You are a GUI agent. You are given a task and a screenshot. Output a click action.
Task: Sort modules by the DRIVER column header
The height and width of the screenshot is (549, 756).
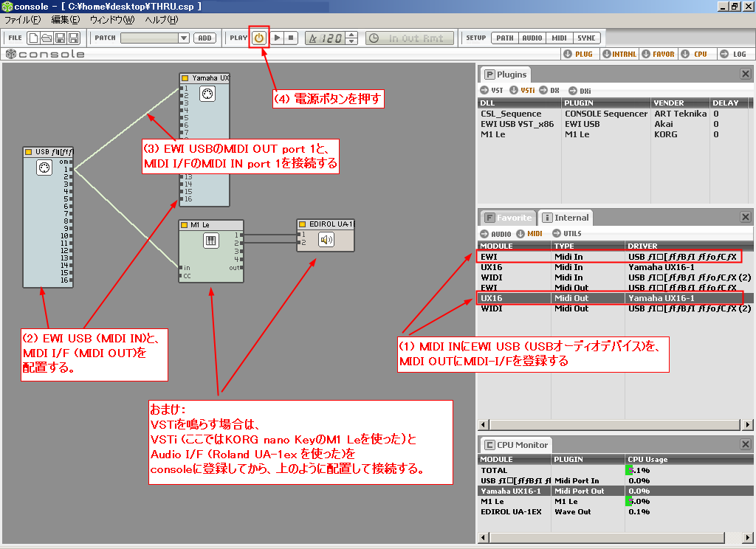pyautogui.click(x=689, y=246)
